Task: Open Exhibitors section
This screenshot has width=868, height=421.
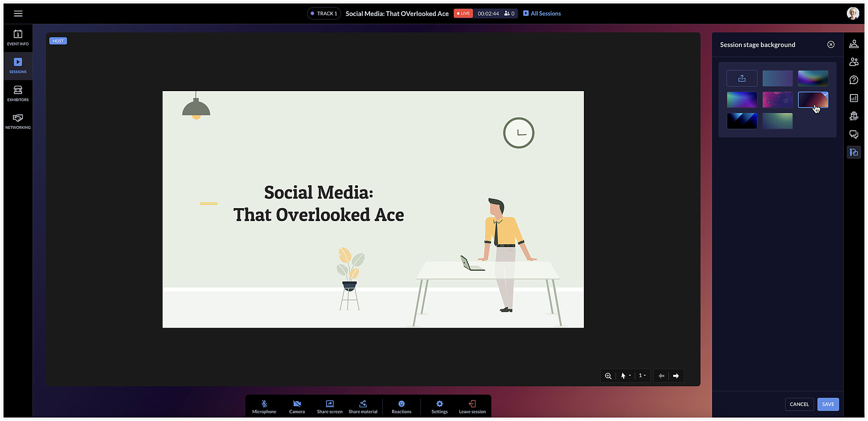Action: (x=18, y=93)
